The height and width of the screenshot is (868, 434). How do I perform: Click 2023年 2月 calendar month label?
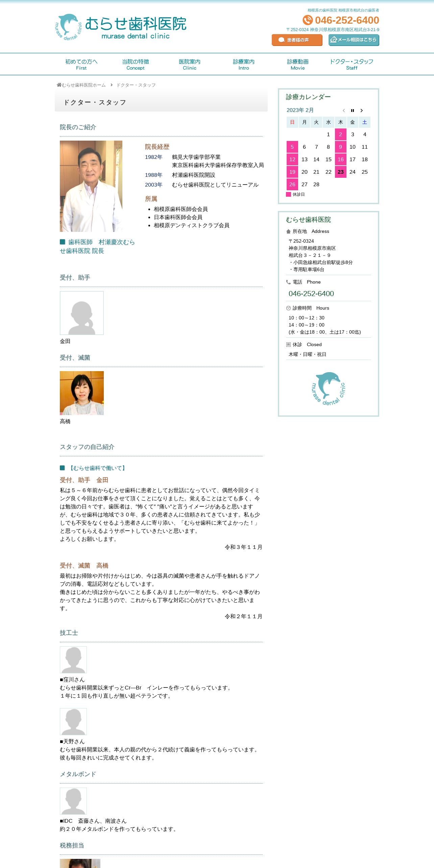(300, 110)
